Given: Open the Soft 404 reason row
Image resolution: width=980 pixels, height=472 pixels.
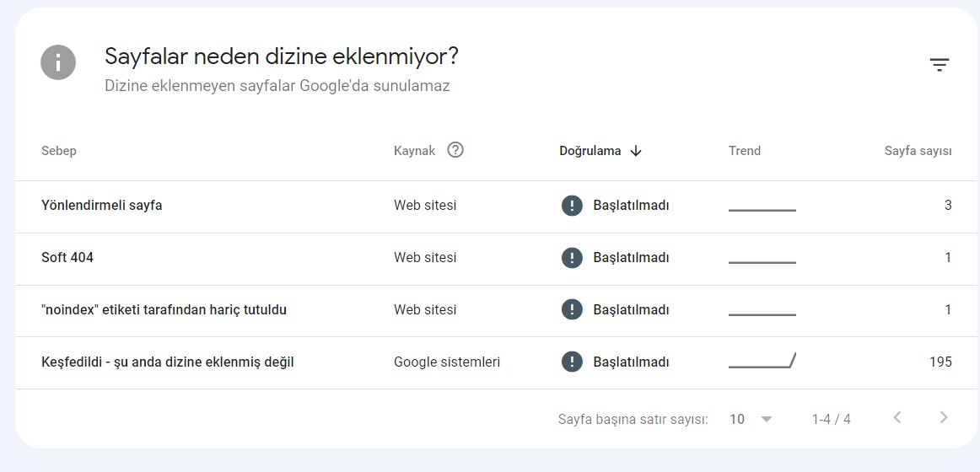Looking at the screenshot, I should click(x=497, y=257).
